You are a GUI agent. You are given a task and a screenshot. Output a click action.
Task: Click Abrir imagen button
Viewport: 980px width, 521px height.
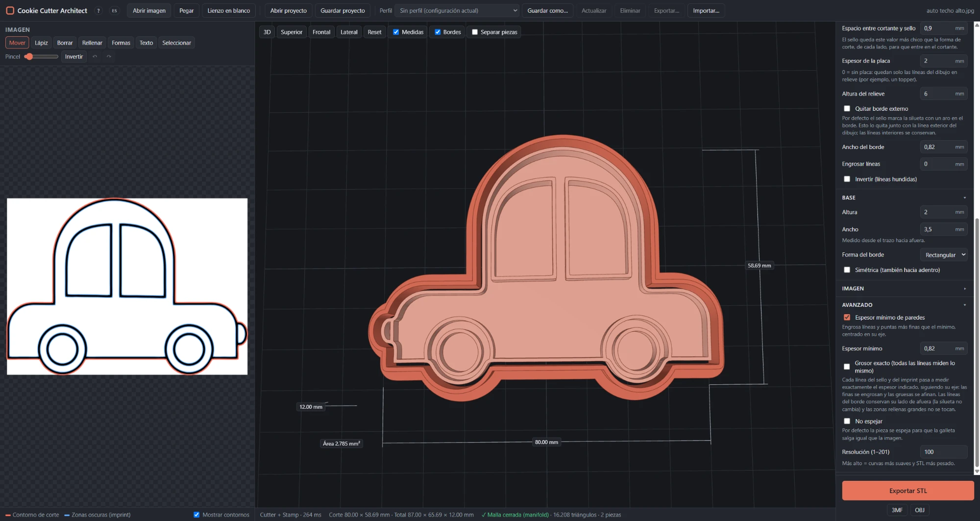click(x=149, y=11)
